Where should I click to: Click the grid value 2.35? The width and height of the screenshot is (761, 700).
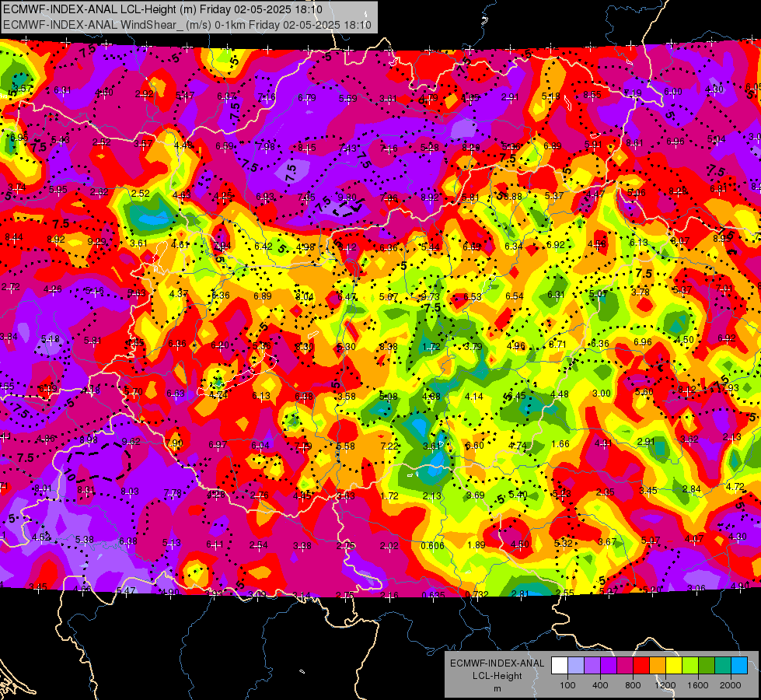point(606,492)
